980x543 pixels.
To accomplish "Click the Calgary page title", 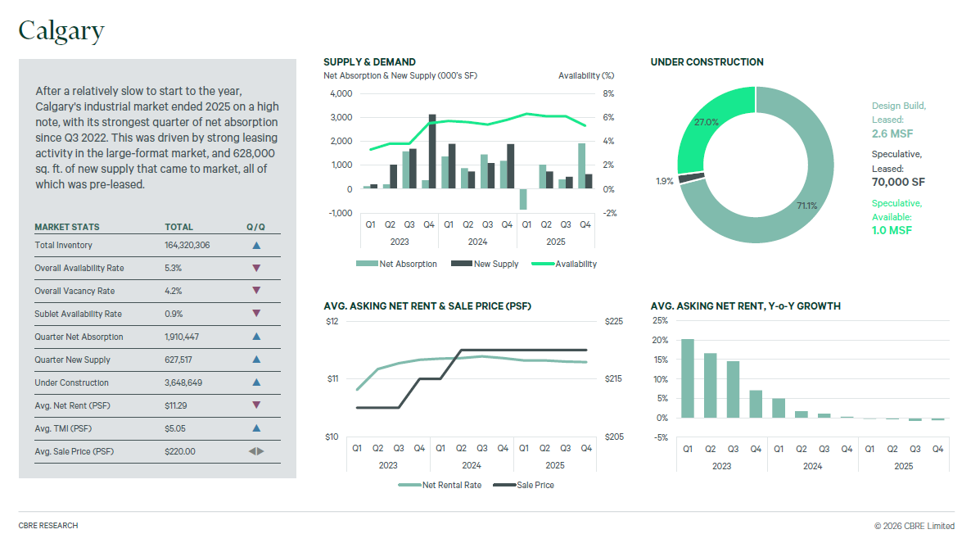I will point(61,31).
